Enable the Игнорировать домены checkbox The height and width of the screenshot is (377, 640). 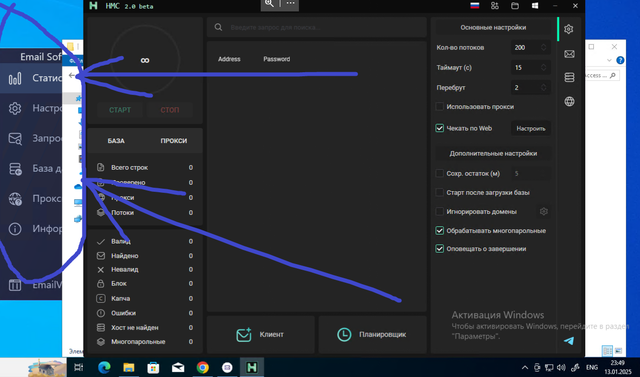pos(440,211)
